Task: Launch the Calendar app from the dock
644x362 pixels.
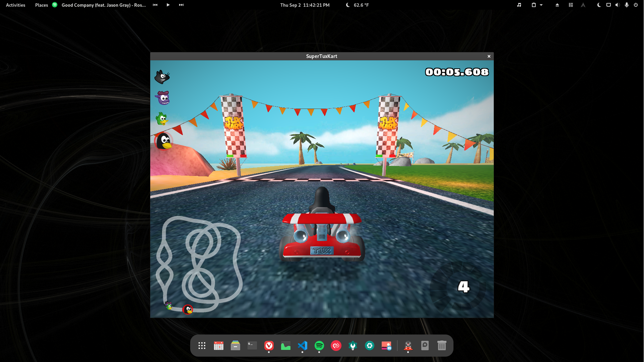Action: [219, 346]
